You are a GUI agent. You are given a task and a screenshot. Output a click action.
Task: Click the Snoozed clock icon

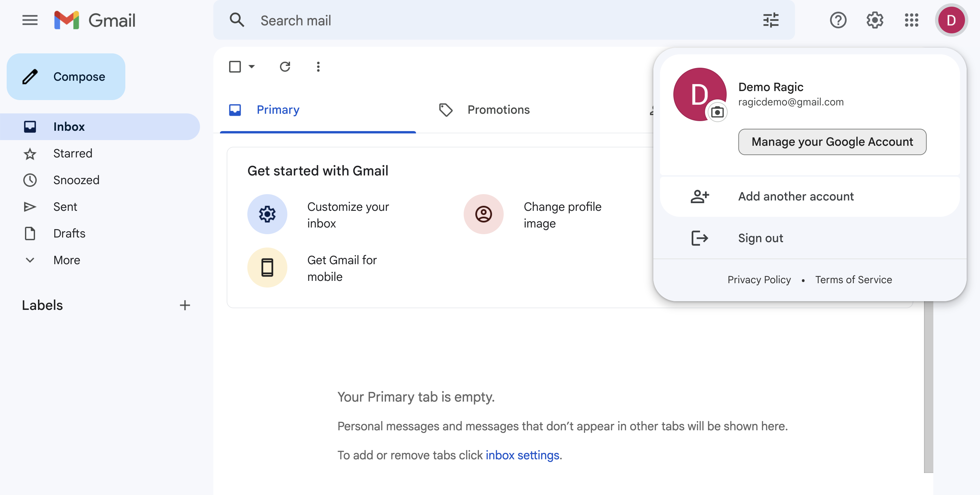[30, 180]
